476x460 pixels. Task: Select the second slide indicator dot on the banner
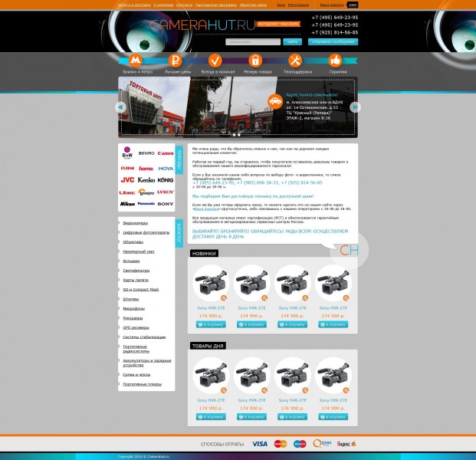click(239, 134)
